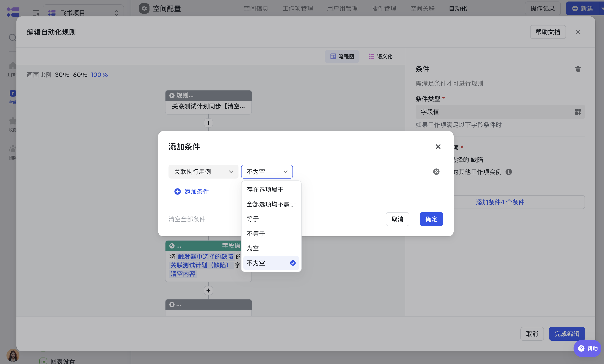This screenshot has width=604, height=364.
Task: Click the 关联测试计划（缺陷） field tag
Action: tap(200, 265)
